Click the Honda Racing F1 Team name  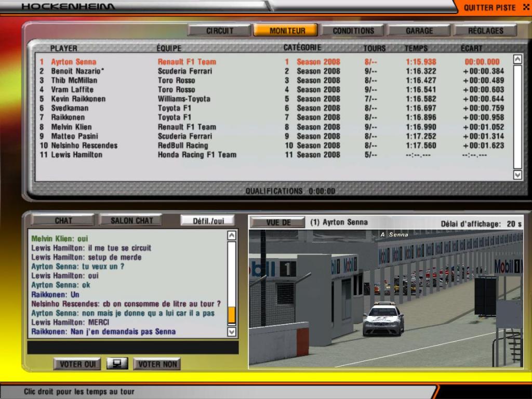197,155
